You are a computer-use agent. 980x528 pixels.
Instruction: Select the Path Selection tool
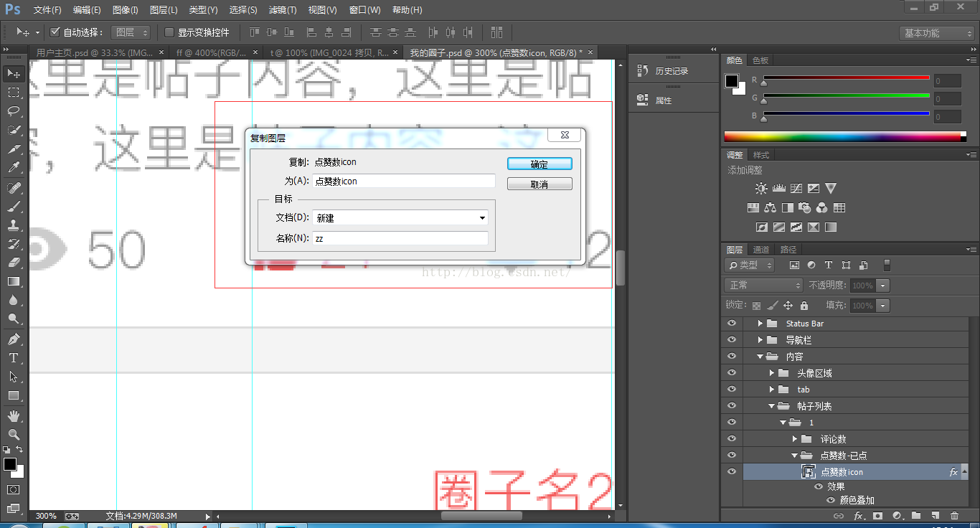pos(14,376)
